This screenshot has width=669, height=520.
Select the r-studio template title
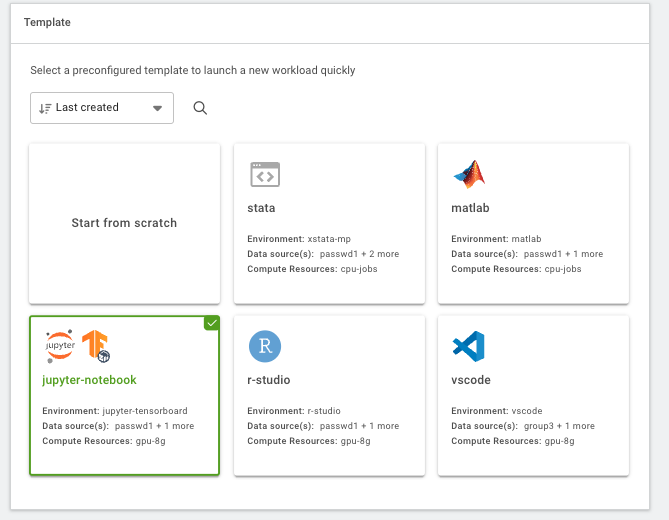pyautogui.click(x=269, y=380)
